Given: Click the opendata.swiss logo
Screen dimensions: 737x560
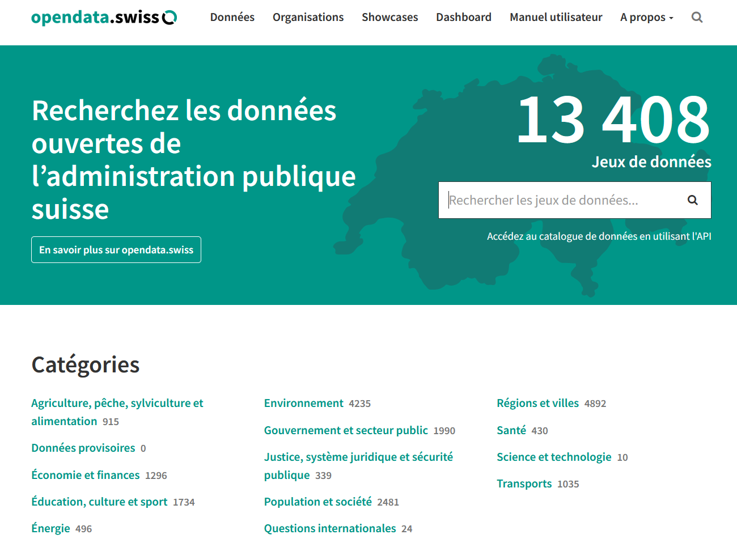Looking at the screenshot, I should pos(104,18).
